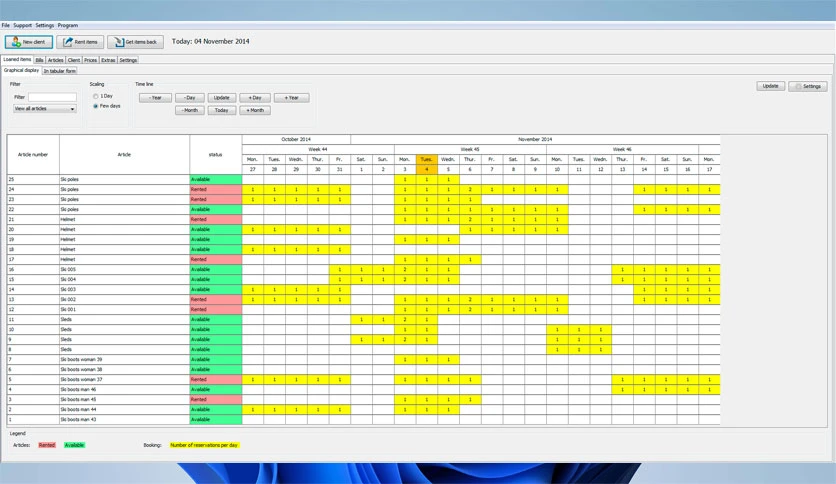Click the red Rented legend swatch
Screen dimensions: 836x484
(x=47, y=445)
